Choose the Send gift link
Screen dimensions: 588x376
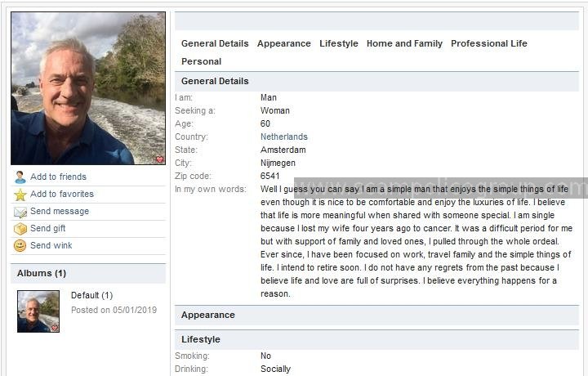(48, 228)
